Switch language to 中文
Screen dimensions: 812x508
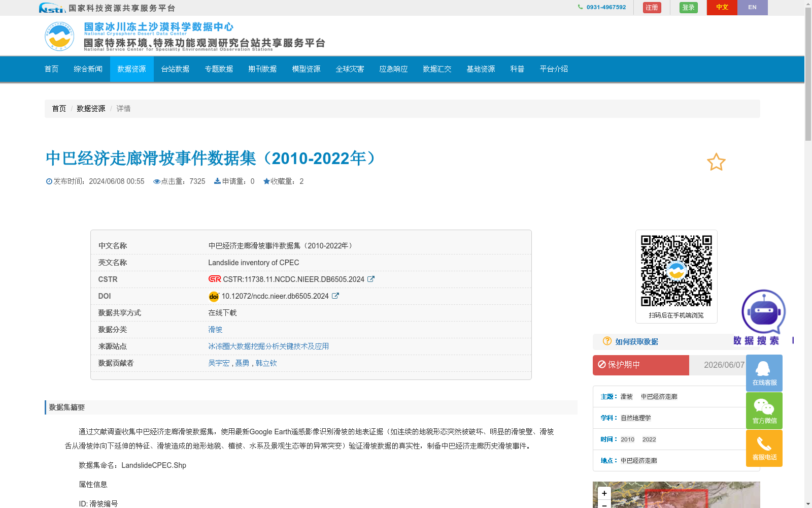click(x=722, y=8)
